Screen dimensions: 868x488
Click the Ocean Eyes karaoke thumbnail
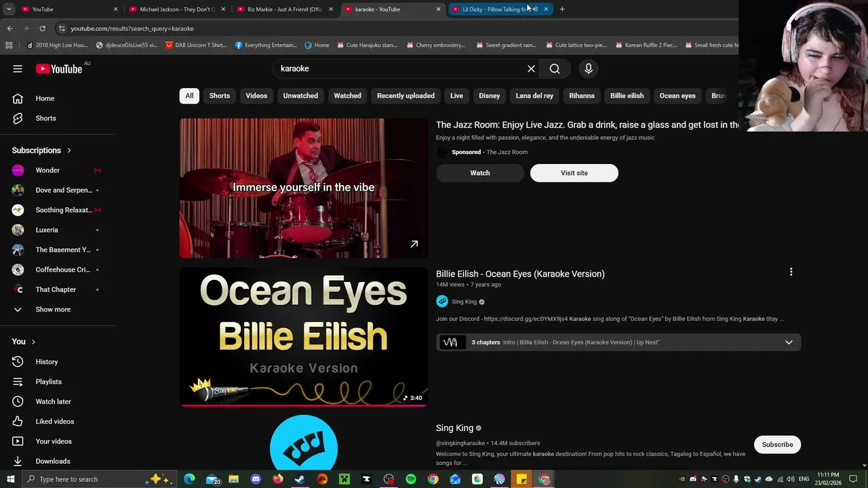click(x=304, y=337)
